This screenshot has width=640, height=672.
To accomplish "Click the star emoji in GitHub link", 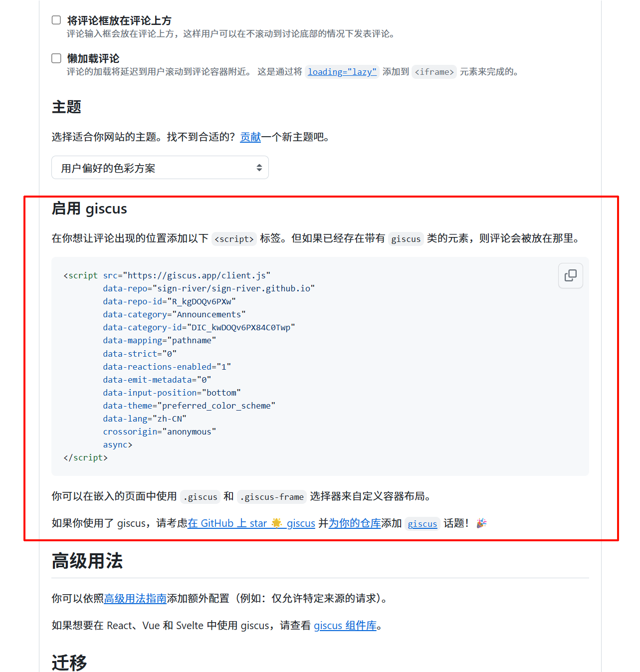I will [277, 523].
